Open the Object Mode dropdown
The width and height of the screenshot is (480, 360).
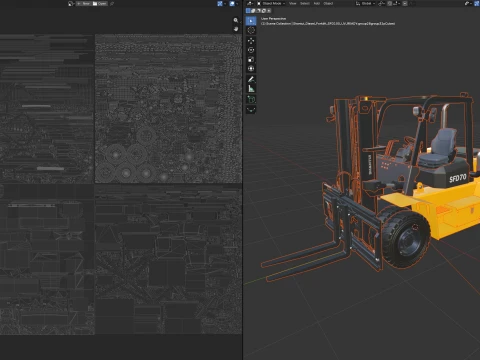click(x=271, y=3)
